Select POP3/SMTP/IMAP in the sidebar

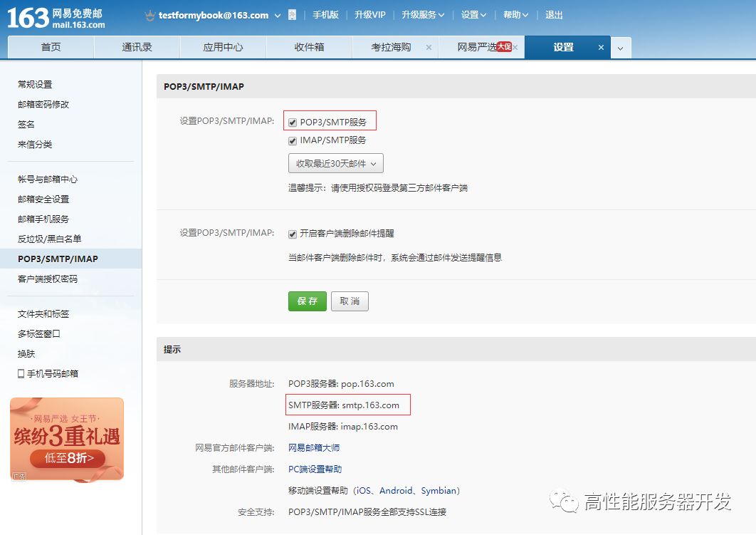click(x=71, y=259)
